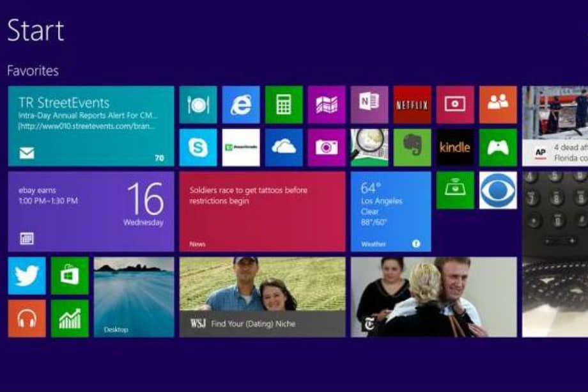
Task: Launch the Xbox Games tile
Action: pyautogui.click(x=499, y=148)
